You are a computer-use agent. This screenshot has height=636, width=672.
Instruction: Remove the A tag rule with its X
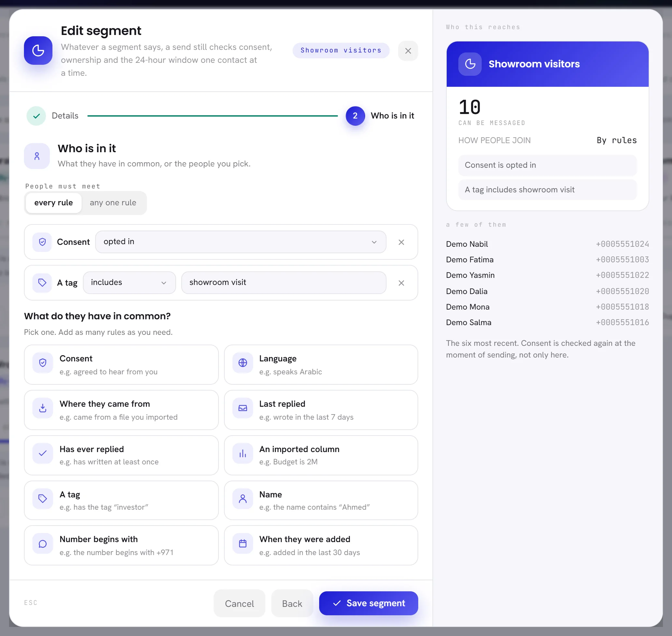[x=401, y=283]
